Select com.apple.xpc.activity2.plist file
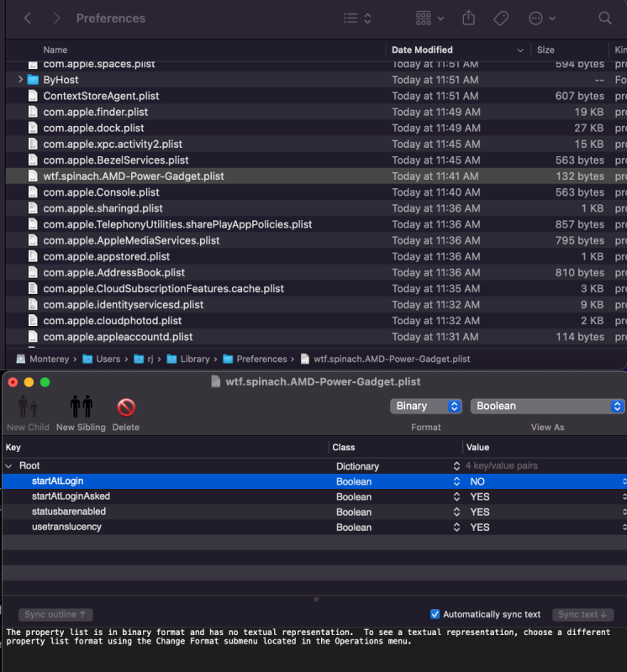 (113, 144)
